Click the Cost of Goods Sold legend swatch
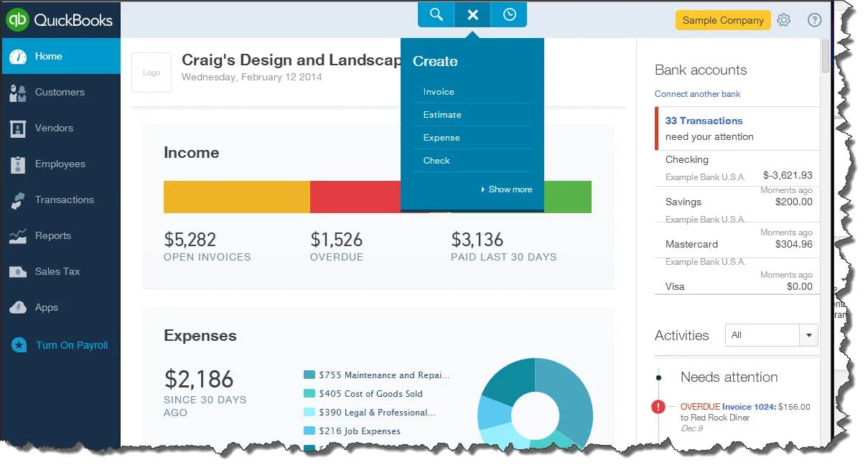 309,393
